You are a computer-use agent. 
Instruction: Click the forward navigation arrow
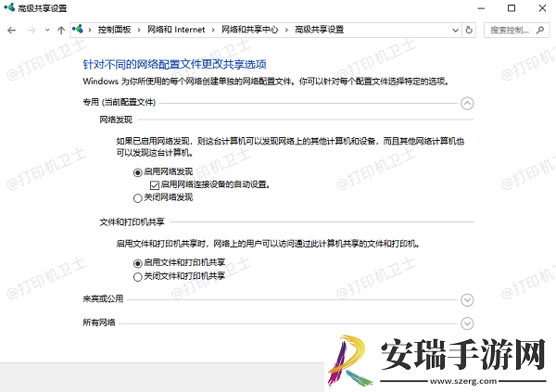[x=32, y=31]
